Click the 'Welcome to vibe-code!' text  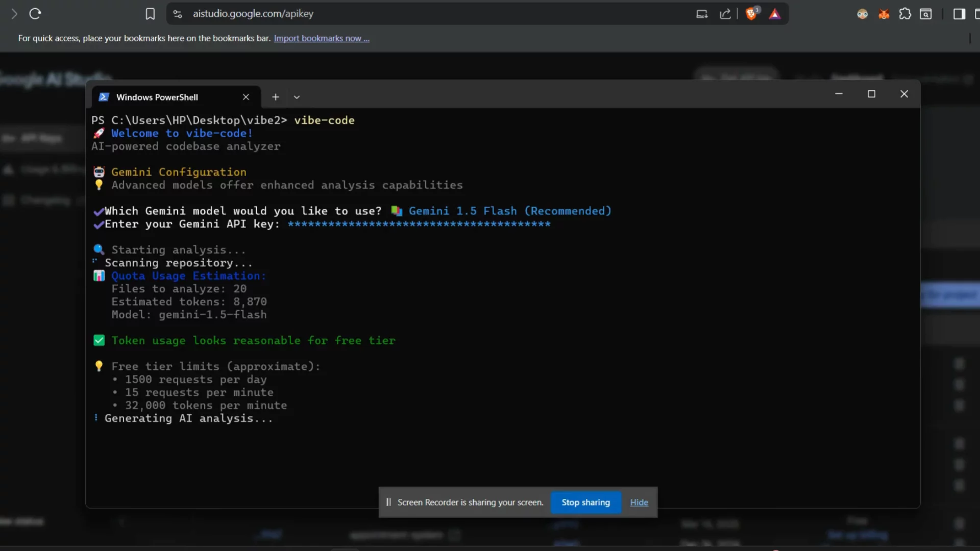click(x=182, y=133)
